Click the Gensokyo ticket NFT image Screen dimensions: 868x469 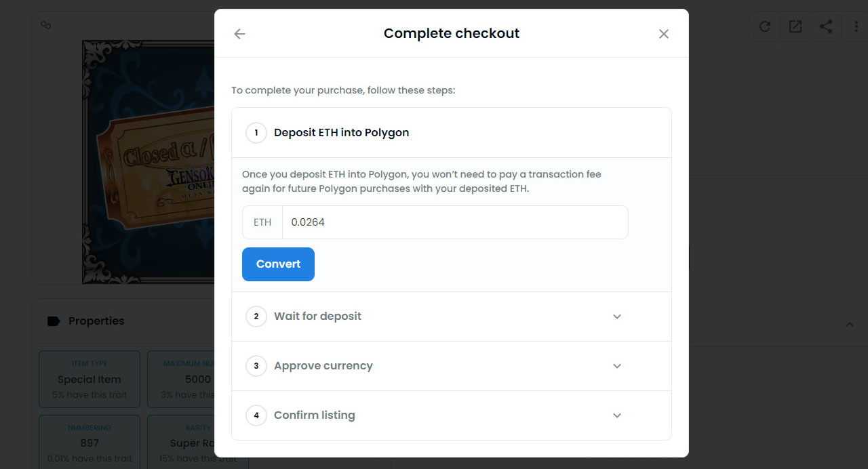tap(149, 161)
